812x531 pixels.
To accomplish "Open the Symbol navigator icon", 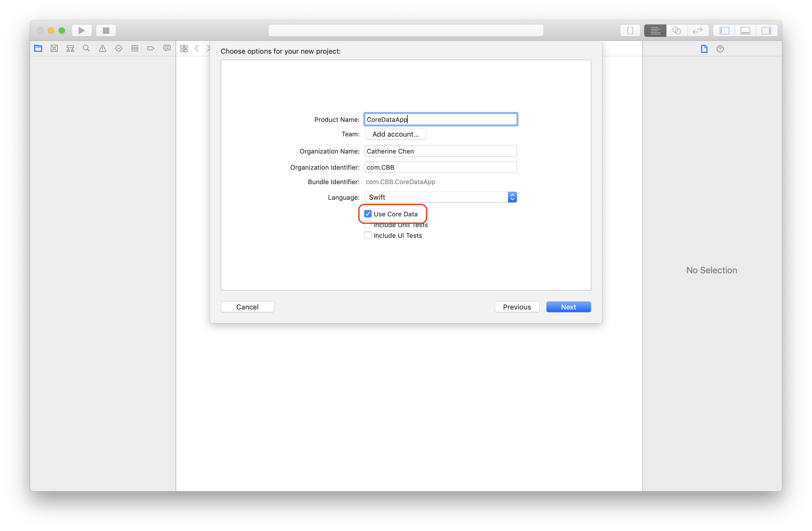I will coord(70,48).
